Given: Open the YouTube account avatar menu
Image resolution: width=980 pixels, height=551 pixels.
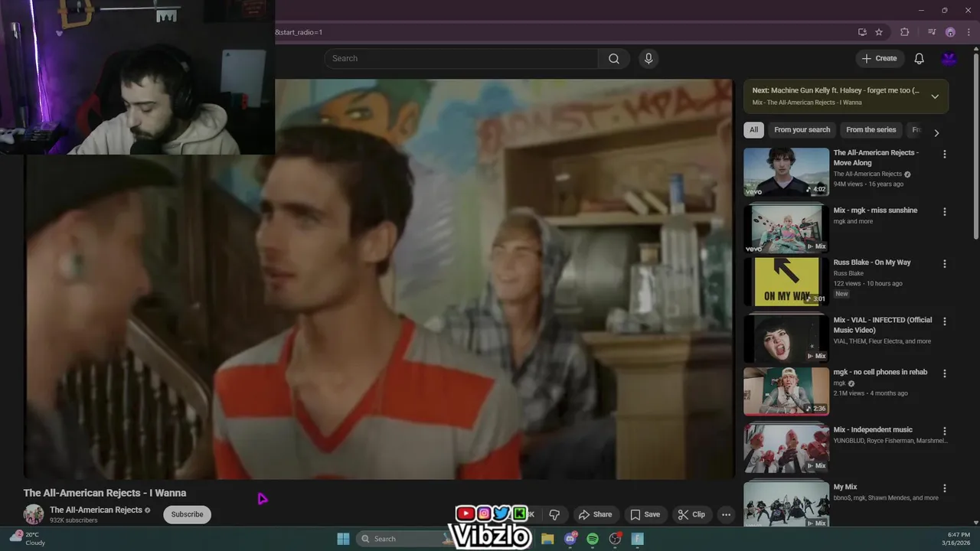Looking at the screenshot, I should tap(949, 59).
